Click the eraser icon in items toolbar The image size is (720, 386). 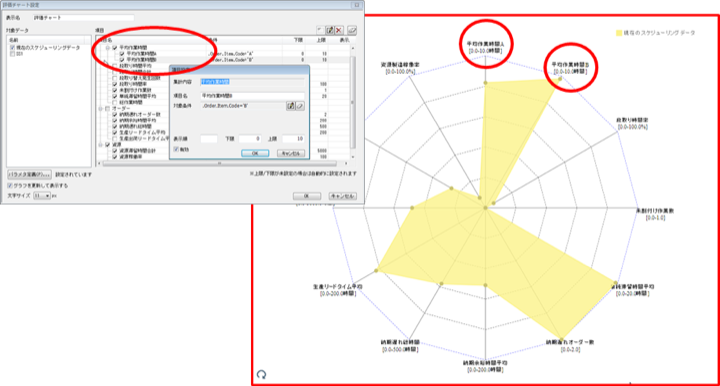(x=352, y=30)
